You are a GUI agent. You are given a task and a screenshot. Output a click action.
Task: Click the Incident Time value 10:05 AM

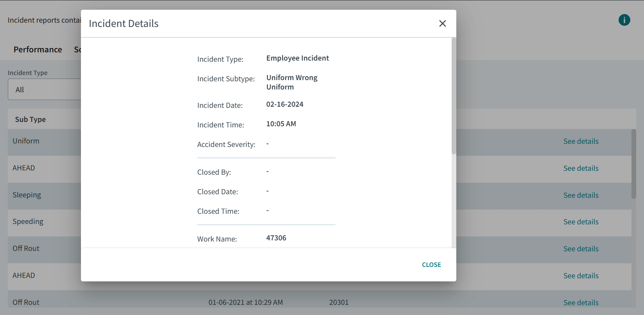281,124
